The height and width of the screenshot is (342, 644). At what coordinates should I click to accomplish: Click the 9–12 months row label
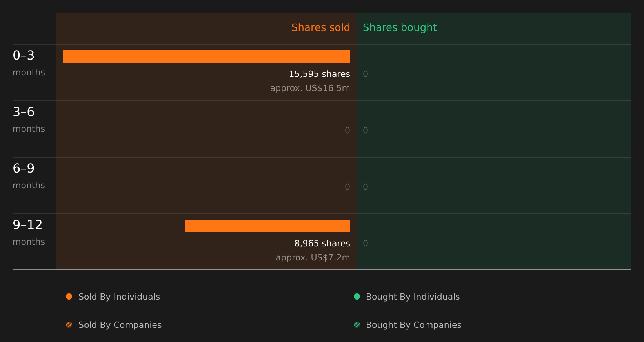pos(29,233)
